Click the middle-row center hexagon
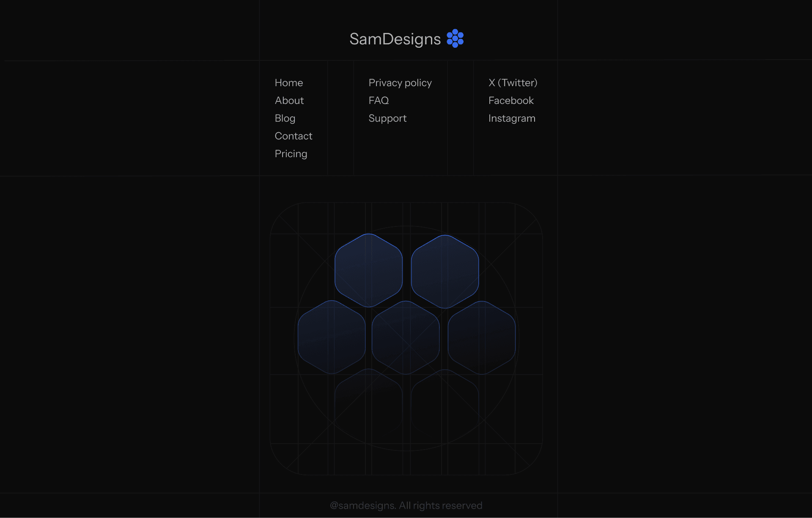The width and height of the screenshot is (812, 518). pos(406,338)
